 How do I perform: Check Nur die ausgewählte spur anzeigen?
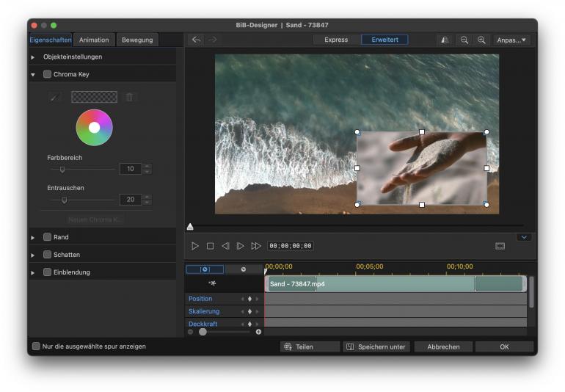tap(36, 346)
